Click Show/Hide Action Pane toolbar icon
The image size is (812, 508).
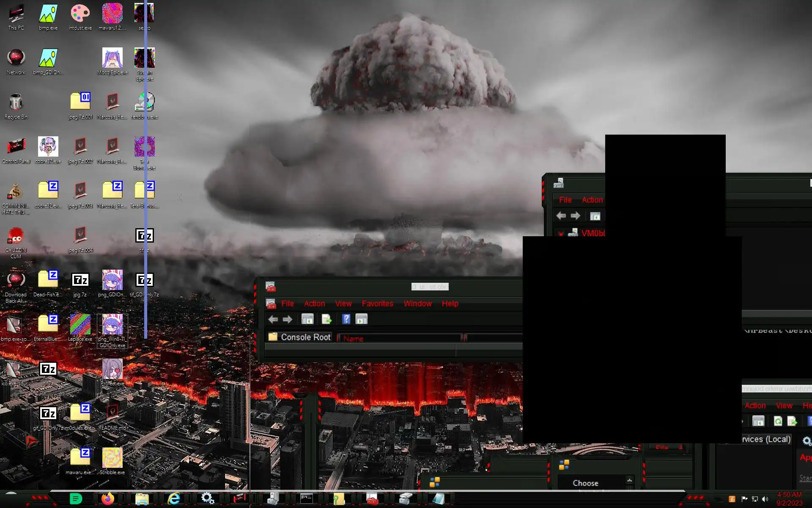pos(362,319)
